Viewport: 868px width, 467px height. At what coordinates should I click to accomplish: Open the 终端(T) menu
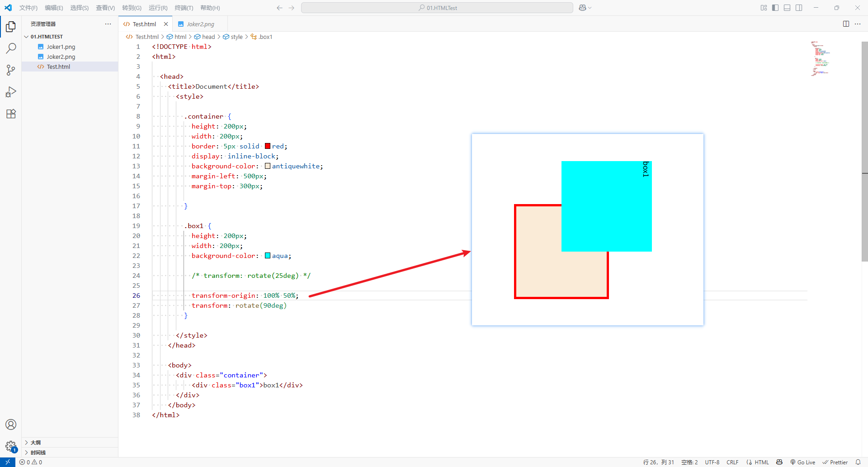(x=184, y=8)
